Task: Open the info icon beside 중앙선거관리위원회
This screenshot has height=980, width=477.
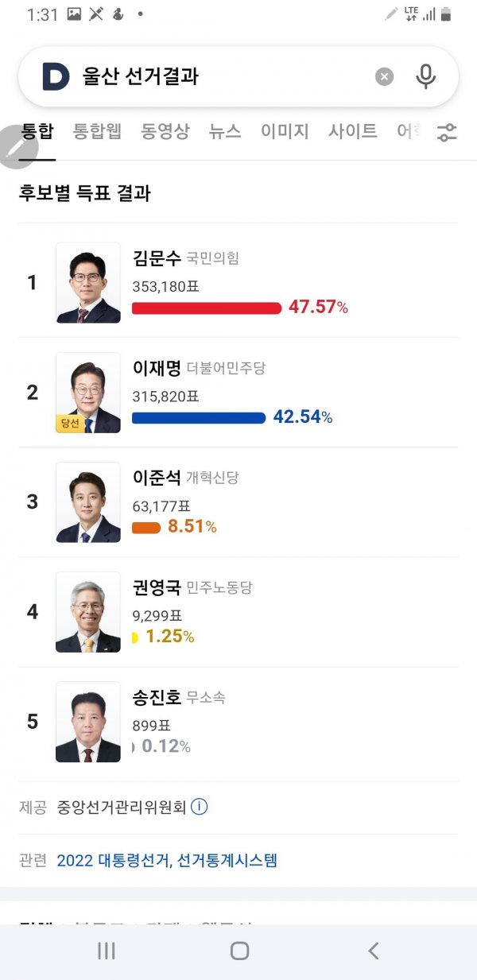Action: point(200,807)
